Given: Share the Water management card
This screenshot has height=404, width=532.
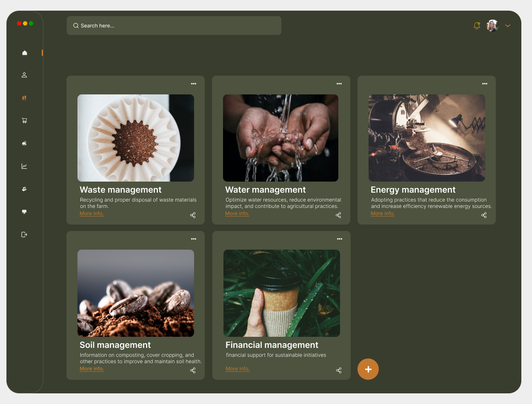Looking at the screenshot, I should [338, 215].
